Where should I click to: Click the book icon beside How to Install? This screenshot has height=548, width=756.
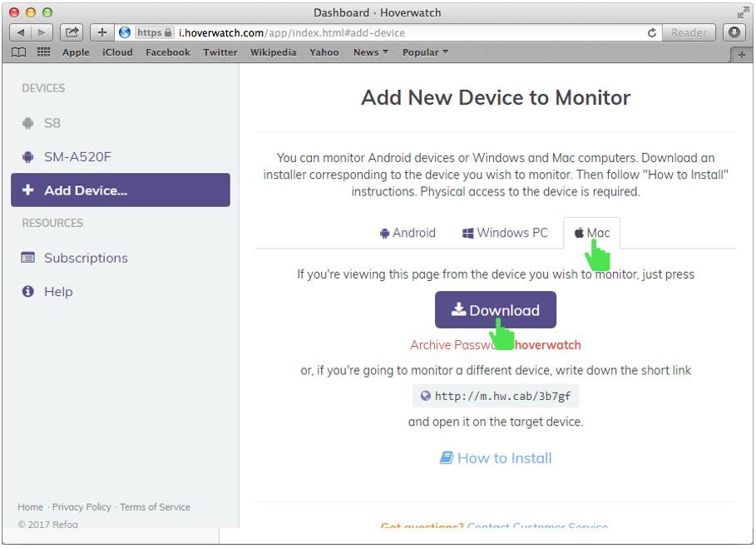pos(447,458)
